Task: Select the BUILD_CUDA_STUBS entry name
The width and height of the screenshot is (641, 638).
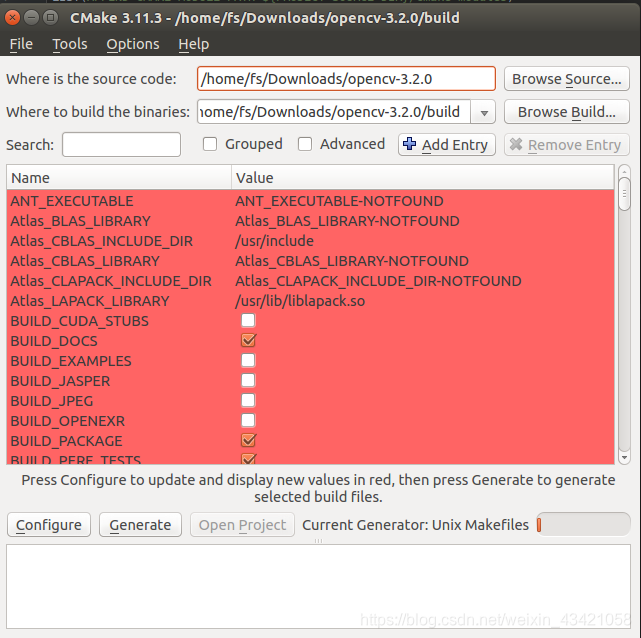Action: tap(80, 321)
